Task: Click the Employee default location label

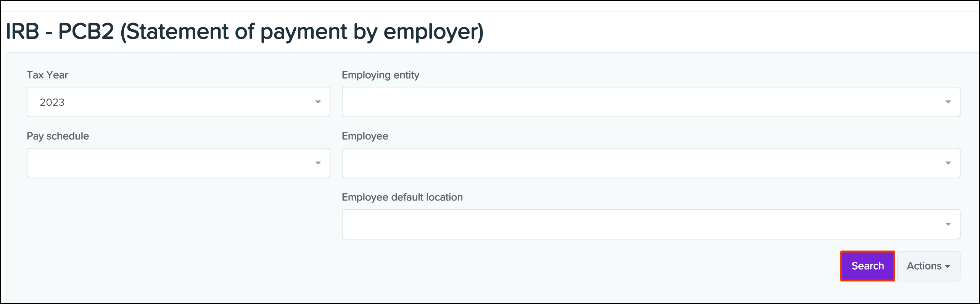Action: pyautogui.click(x=402, y=197)
